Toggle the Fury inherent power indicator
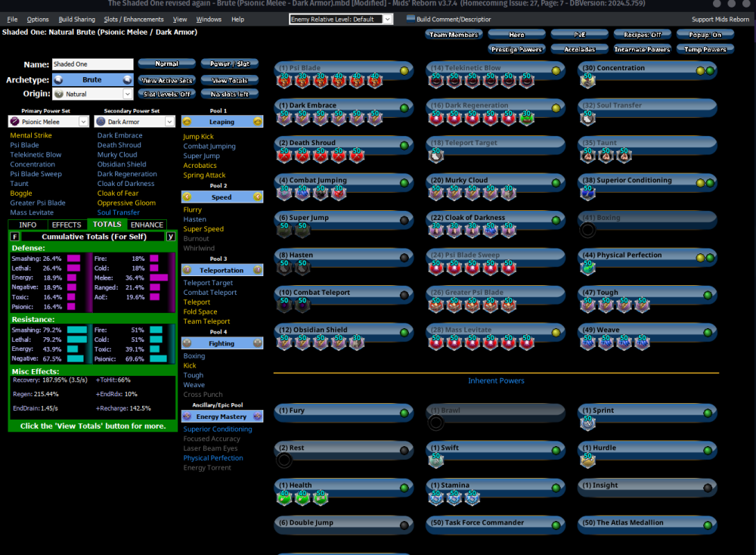The width and height of the screenshot is (756, 555). (404, 414)
